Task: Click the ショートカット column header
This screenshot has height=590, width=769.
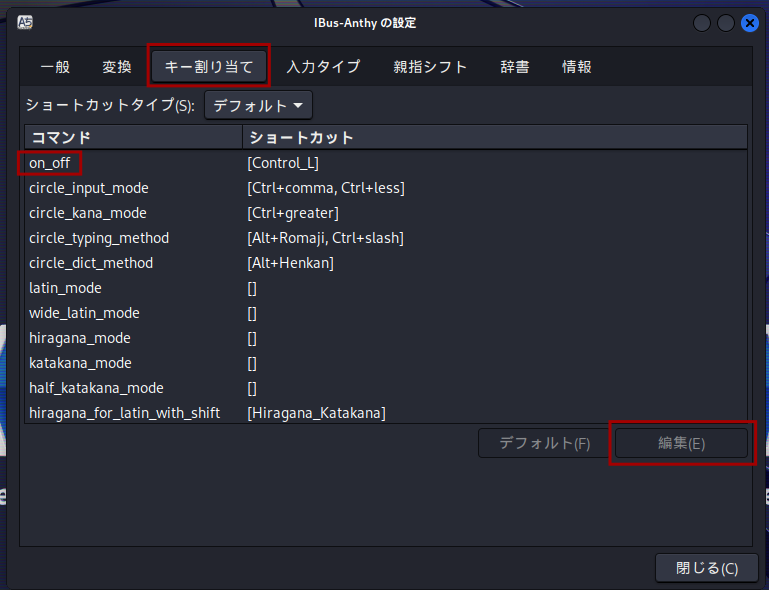Action: point(495,137)
